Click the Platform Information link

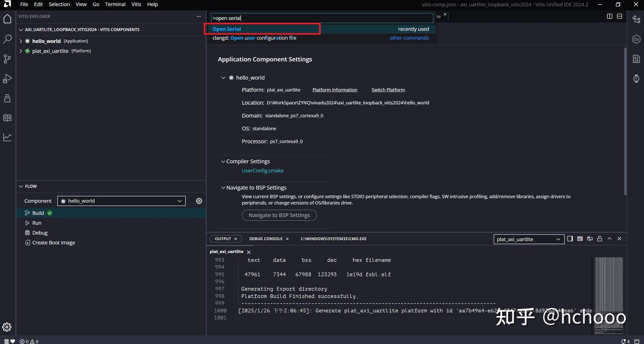click(335, 90)
